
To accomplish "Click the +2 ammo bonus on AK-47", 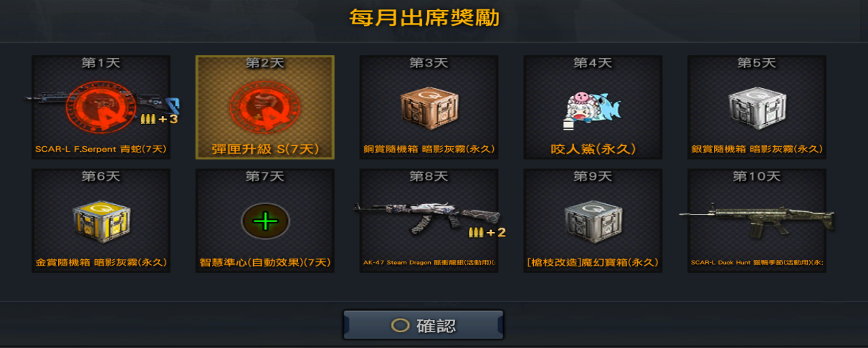I will point(487,232).
